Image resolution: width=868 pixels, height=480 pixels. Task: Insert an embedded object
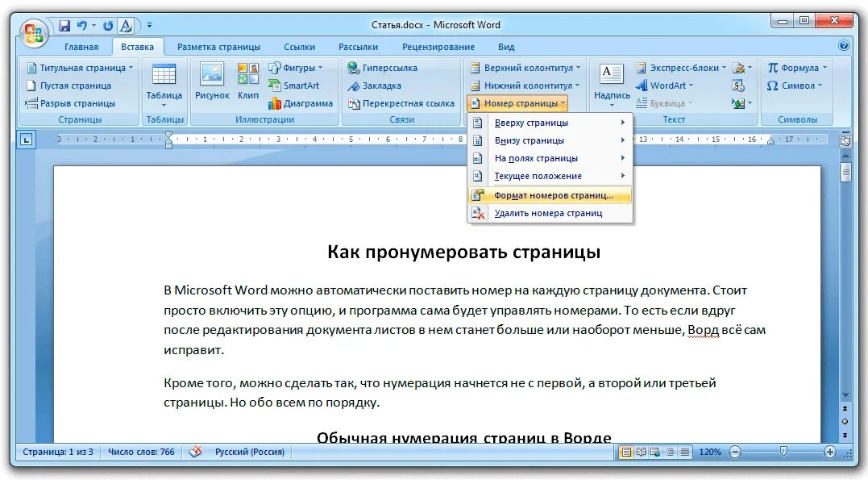[741, 103]
